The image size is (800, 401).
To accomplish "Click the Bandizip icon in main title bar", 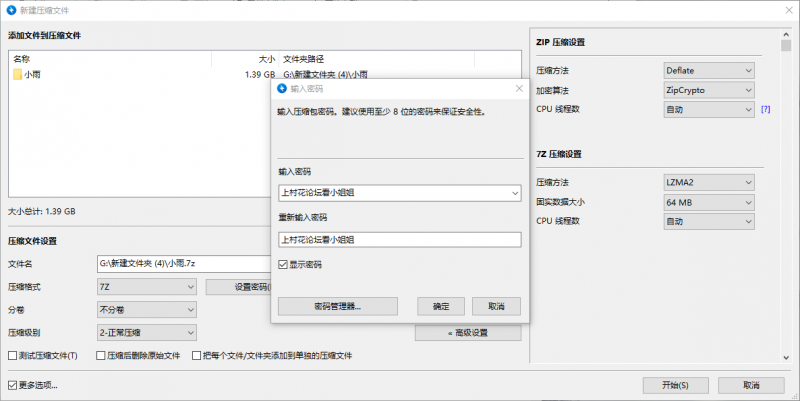I will pos(10,9).
